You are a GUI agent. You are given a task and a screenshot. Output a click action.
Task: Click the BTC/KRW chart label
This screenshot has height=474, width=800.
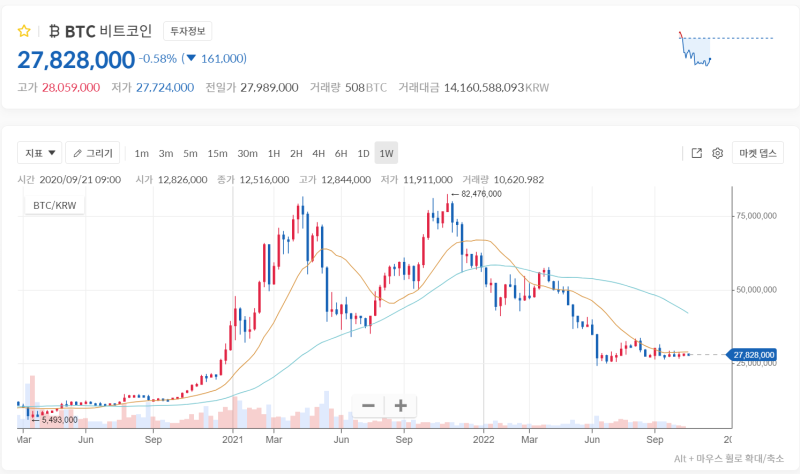click(55, 206)
